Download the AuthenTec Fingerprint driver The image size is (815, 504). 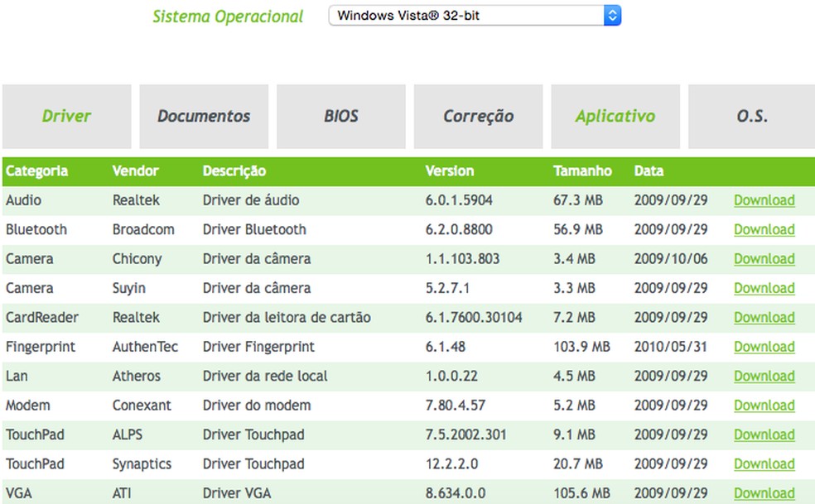coord(764,347)
